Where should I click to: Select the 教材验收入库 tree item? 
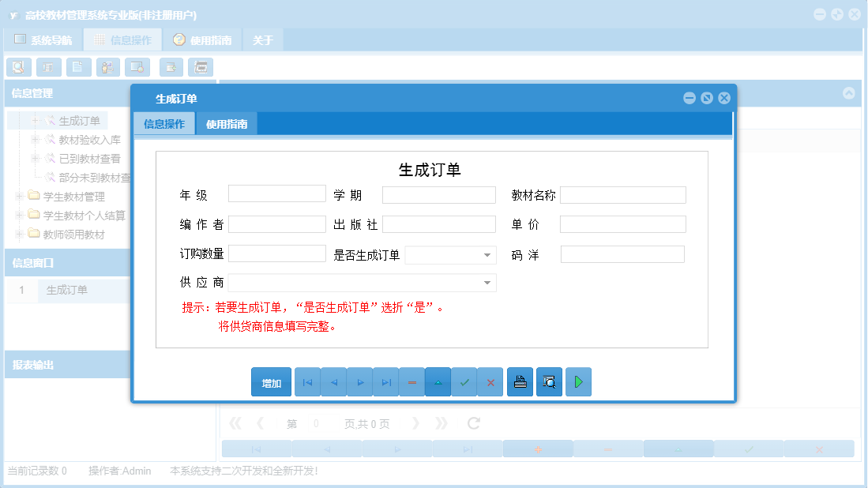tap(89, 139)
